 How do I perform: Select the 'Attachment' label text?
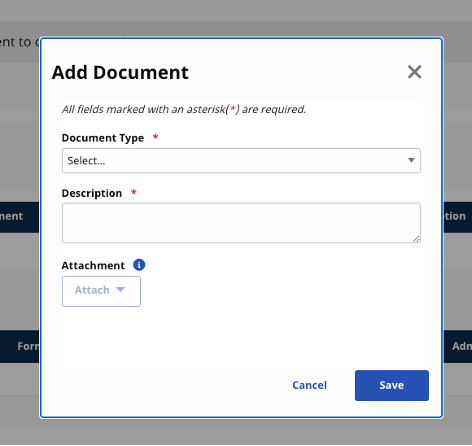tap(93, 265)
